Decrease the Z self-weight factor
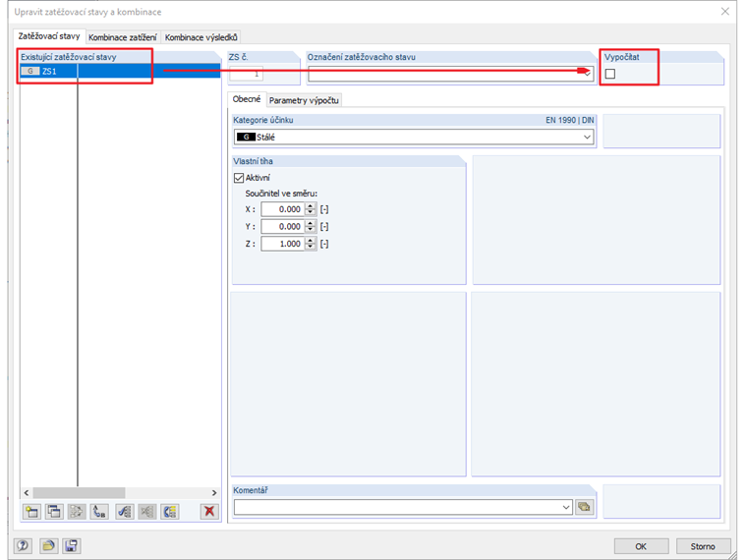Viewport: 747px width, 560px height. point(311,247)
